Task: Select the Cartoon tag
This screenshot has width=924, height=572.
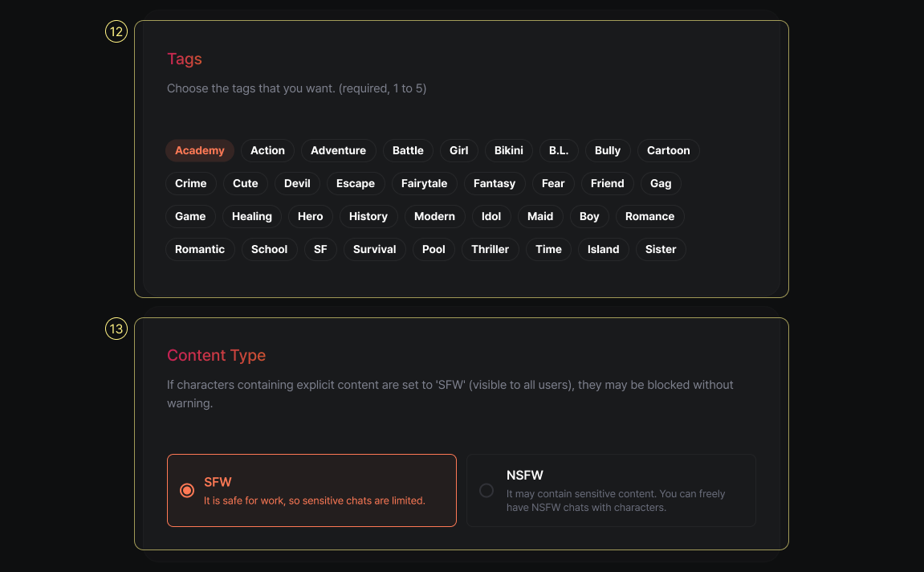Action: coord(668,150)
